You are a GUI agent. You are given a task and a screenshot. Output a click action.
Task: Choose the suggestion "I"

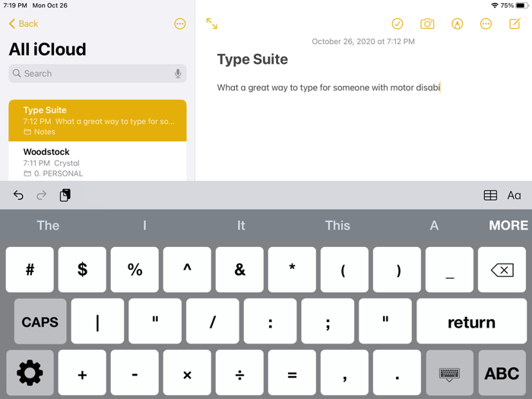(x=144, y=225)
